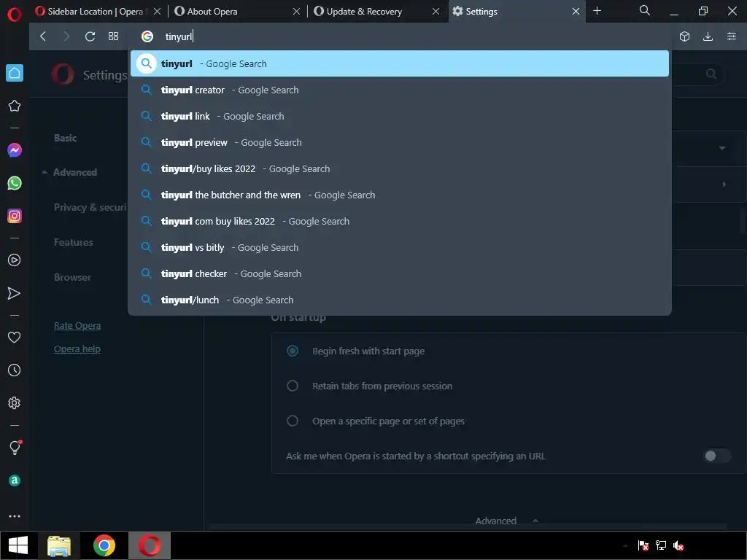This screenshot has width=747, height=560.
Task: Open Instagram in sidebar
Action: click(x=15, y=216)
